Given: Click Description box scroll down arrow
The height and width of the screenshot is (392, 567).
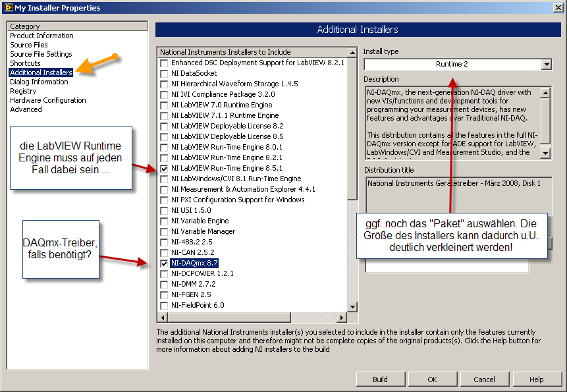Looking at the screenshot, I should (x=545, y=154).
